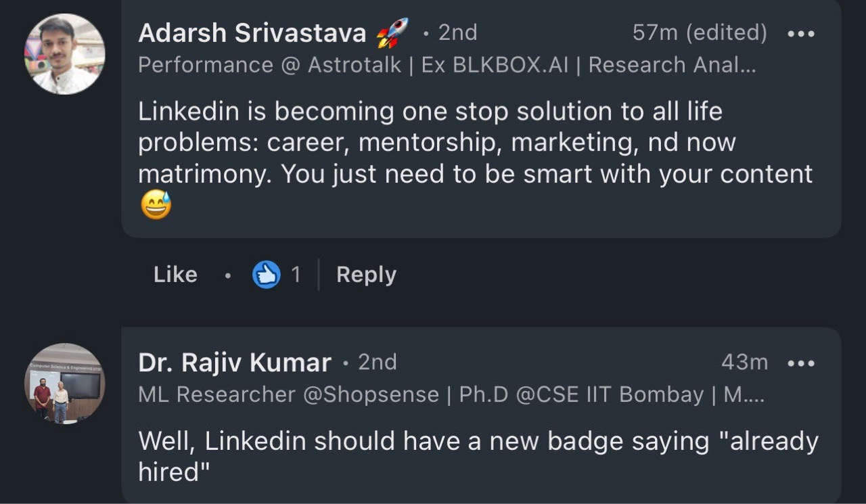Like Adarsh Srivastava's comment
Screen dimensions: 866x504
click(x=175, y=275)
